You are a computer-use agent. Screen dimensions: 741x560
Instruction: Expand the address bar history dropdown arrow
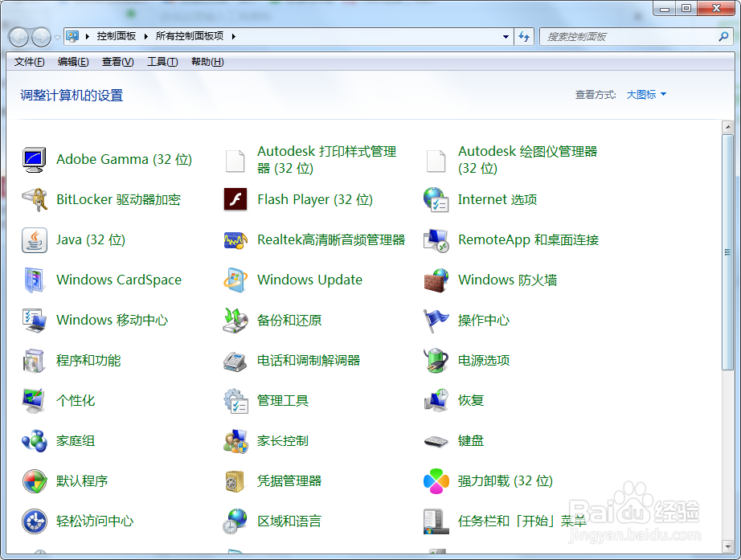(506, 36)
